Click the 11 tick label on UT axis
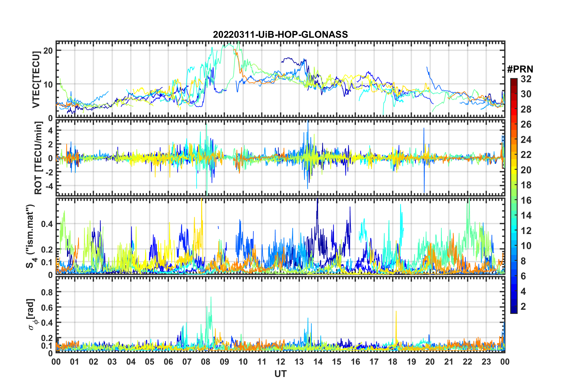Image resolution: width=561 pixels, height=392 pixels. coord(262,362)
